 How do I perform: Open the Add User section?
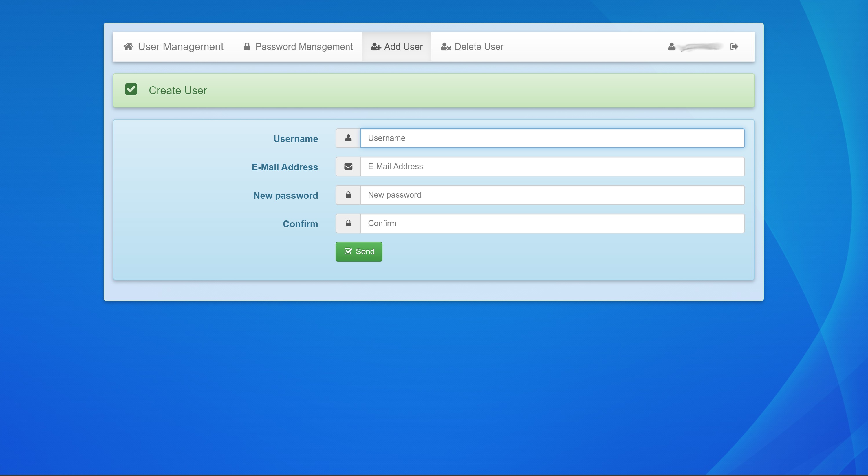(x=403, y=47)
